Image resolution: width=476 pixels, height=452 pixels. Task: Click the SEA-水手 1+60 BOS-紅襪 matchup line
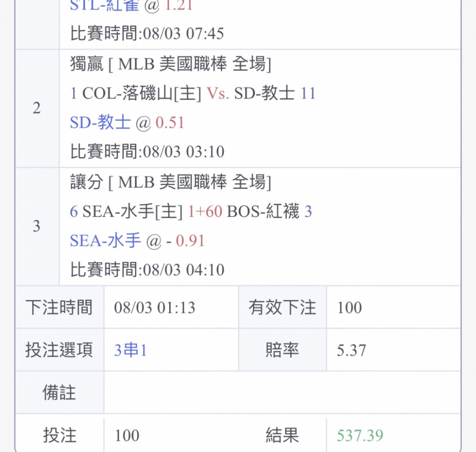point(191,212)
